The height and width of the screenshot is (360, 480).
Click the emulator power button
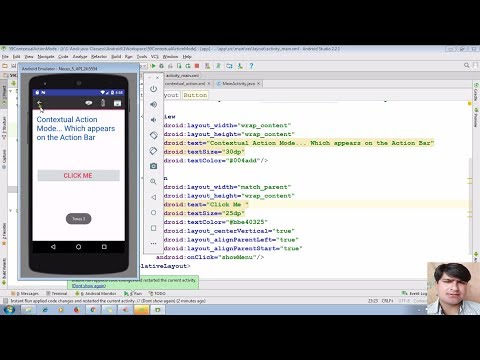click(153, 89)
